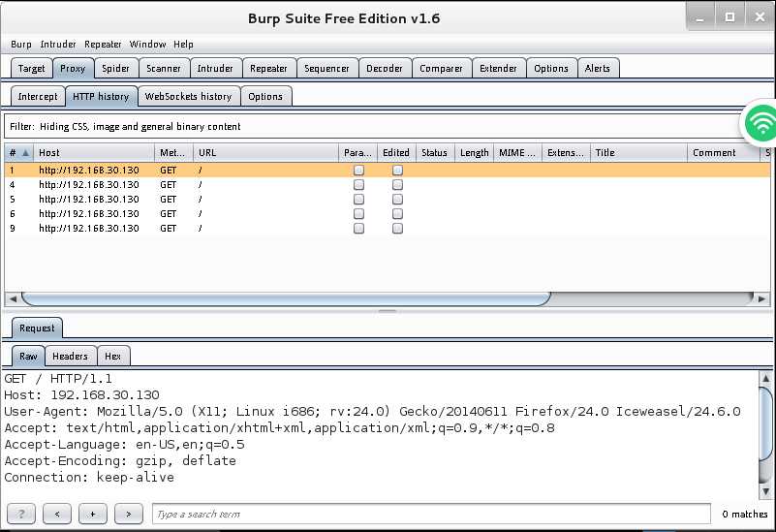Click request pane scroll down arrow

click(765, 491)
